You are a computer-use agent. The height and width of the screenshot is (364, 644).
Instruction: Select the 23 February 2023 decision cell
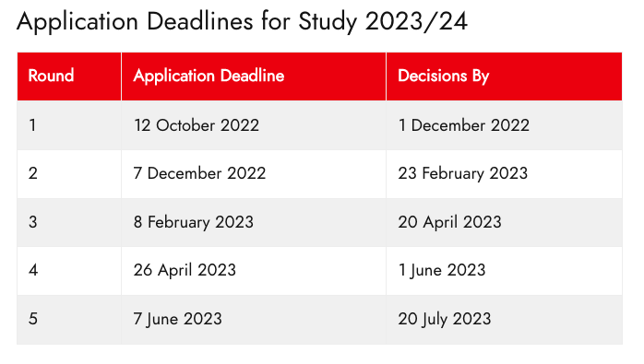(x=505, y=174)
